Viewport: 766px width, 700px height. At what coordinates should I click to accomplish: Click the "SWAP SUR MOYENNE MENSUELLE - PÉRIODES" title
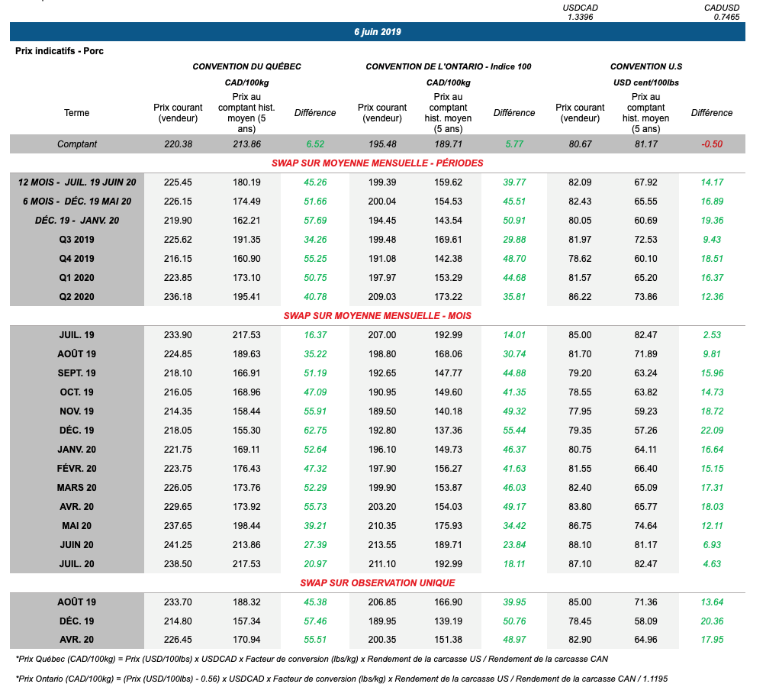[x=377, y=163]
